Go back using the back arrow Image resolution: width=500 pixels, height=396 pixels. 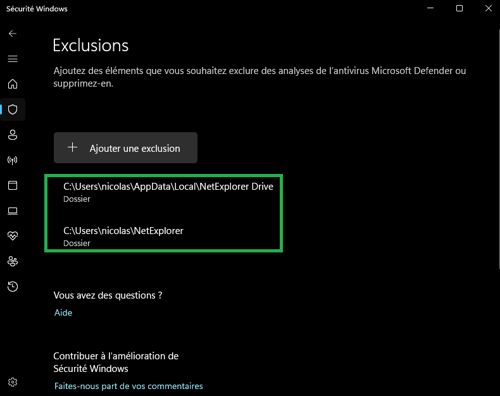tap(13, 33)
